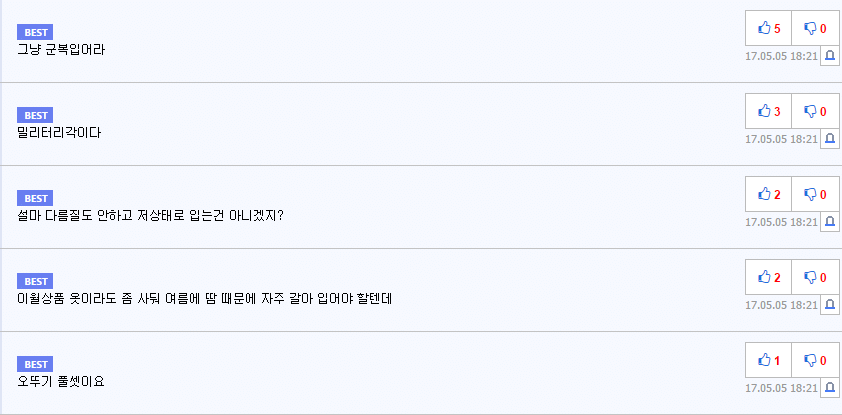Upvote the comment '그냥 군복입어라'
The height and width of the screenshot is (415, 842).
[768, 28]
